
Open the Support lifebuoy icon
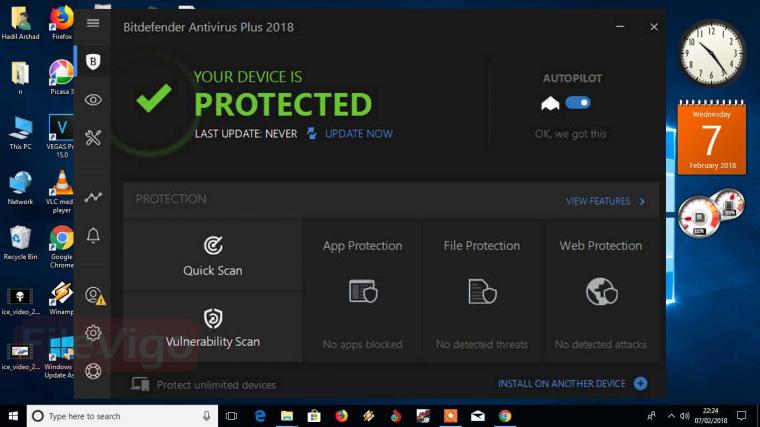(x=93, y=371)
